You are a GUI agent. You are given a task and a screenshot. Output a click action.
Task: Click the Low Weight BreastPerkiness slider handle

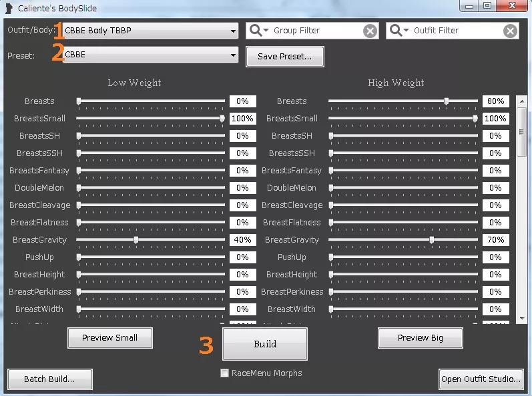click(79, 291)
